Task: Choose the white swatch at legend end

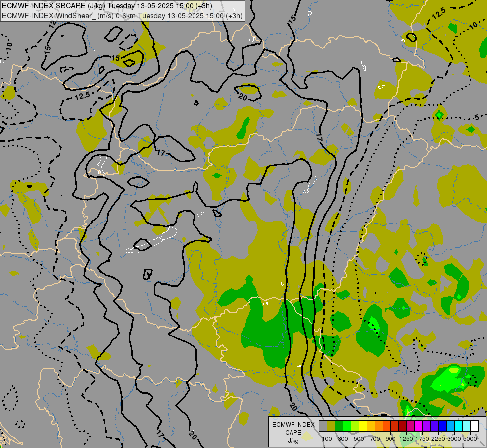Action: 474,426
